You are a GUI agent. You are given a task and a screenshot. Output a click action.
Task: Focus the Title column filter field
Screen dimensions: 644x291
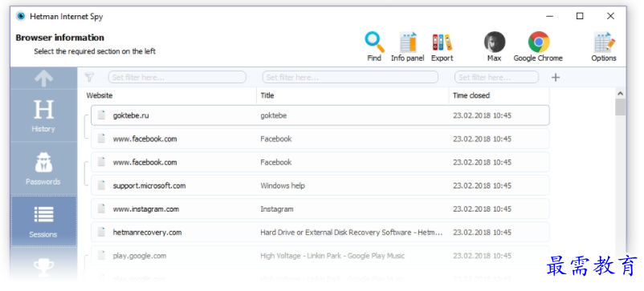coord(350,77)
